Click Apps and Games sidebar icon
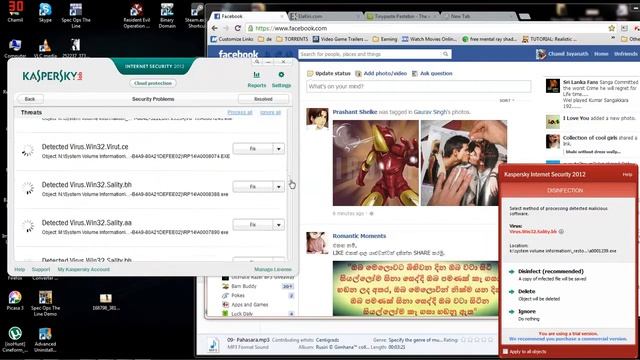 coord(225,304)
